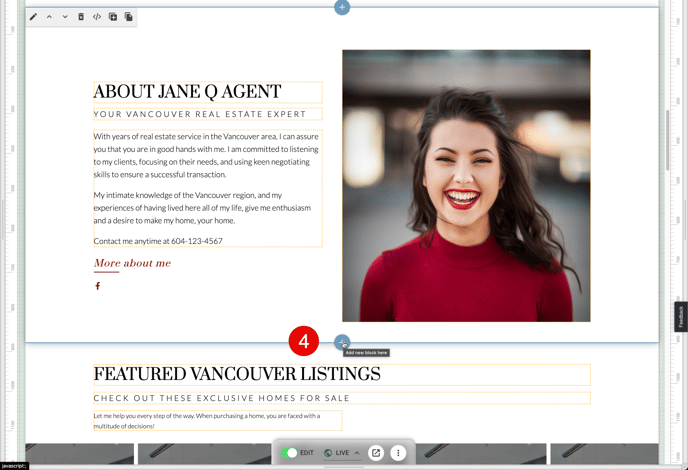The image size is (688, 470).
Task: Select the ABOUT JANE Q AGENT heading
Action: pos(208,92)
